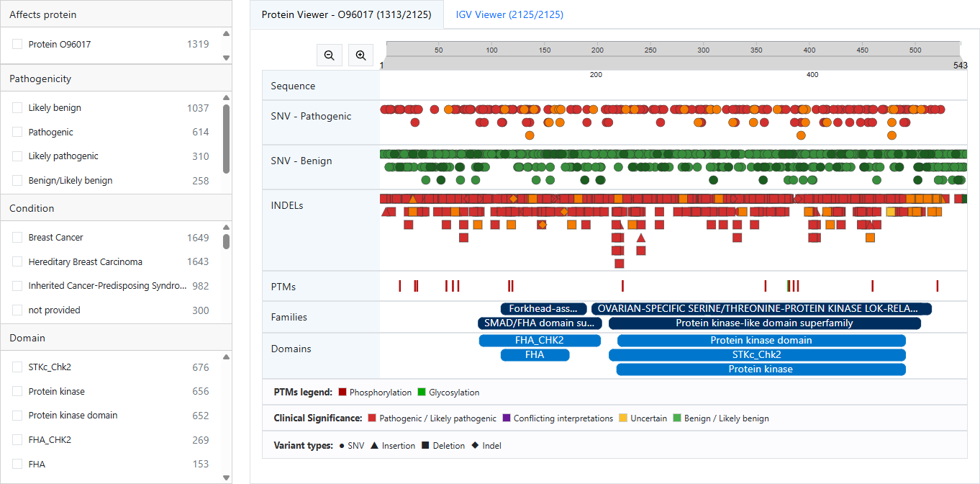Screen dimensions: 980x484
Task: Select the Protein Viewer tab
Action: tap(346, 14)
